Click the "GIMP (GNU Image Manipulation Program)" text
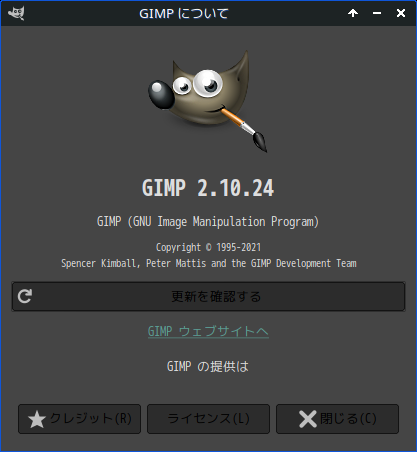This screenshot has width=417, height=452. coord(208,222)
